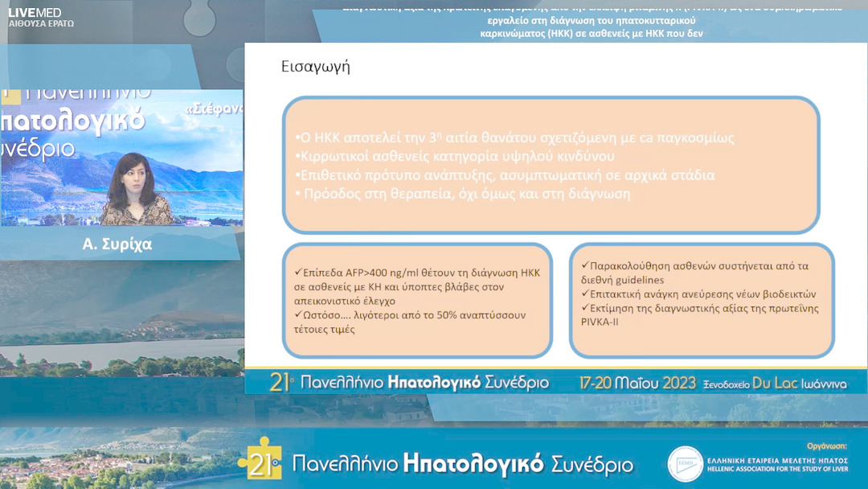Image resolution: width=868 pixels, height=489 pixels.
Task: Click the line 'τέτοιες τιμές'
Action: point(325,330)
